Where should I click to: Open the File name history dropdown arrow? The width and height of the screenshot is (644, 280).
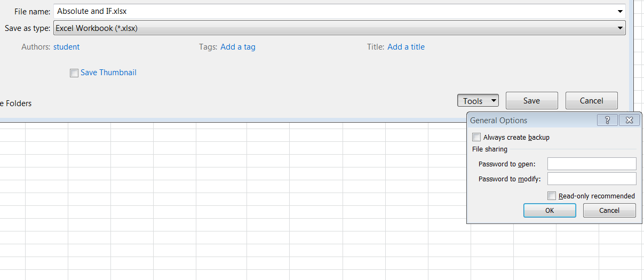pos(620,11)
